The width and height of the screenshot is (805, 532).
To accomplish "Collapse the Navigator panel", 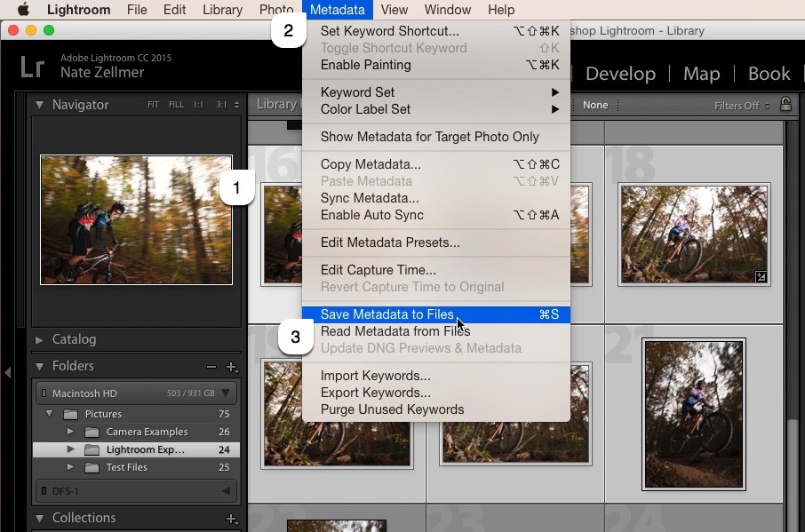I will 39,105.
